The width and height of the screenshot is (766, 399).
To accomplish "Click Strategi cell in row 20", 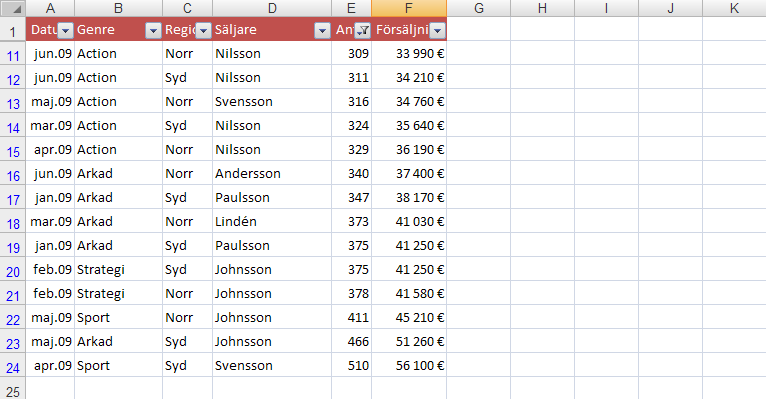I will (x=118, y=269).
